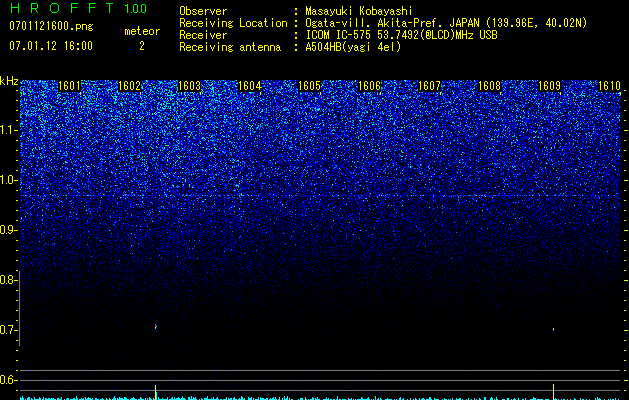
Task: Click the kHz axis unit label
Action: (9, 81)
